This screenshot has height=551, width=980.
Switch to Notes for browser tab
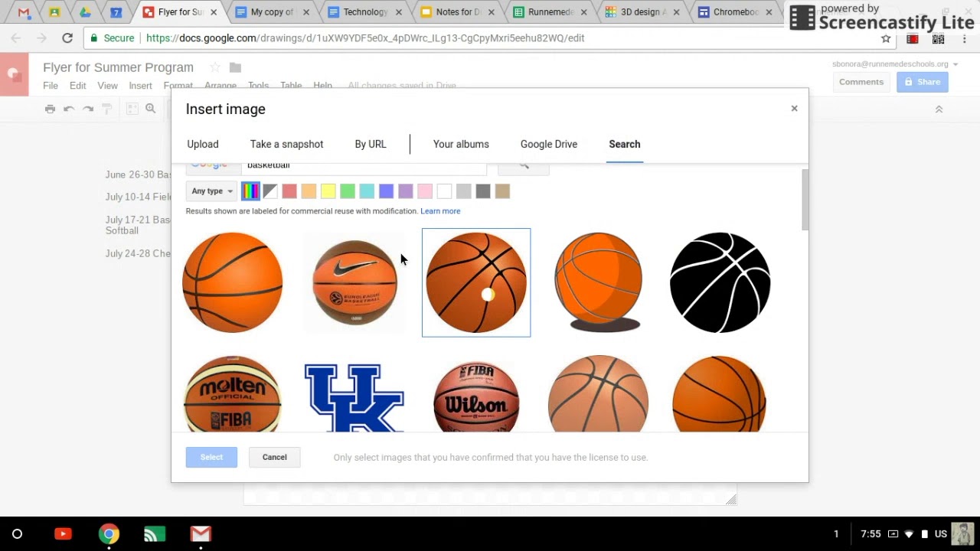pyautogui.click(x=457, y=12)
